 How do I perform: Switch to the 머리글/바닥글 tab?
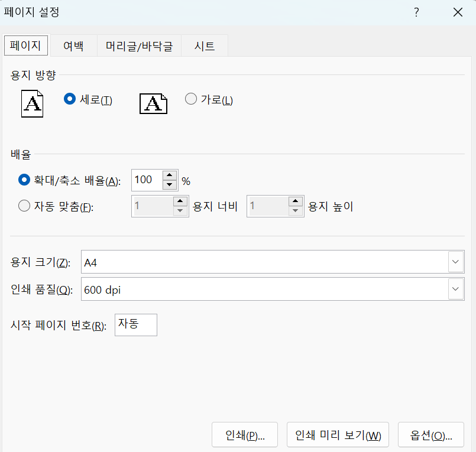[x=138, y=45]
